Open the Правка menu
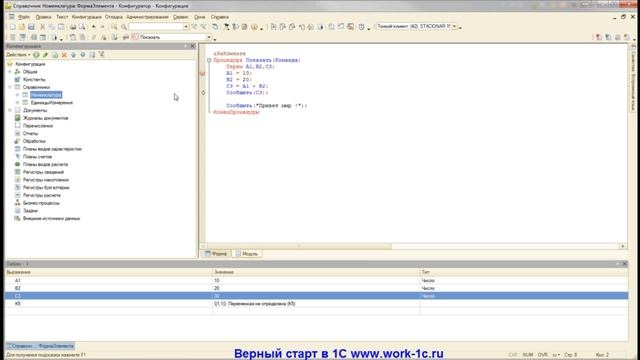The image size is (640, 360). (43, 17)
